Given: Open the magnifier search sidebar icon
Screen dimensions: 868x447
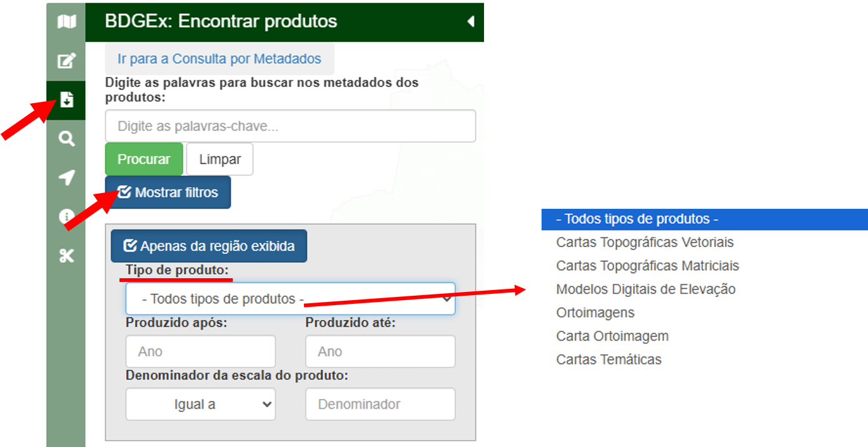Looking at the screenshot, I should pos(66,139).
